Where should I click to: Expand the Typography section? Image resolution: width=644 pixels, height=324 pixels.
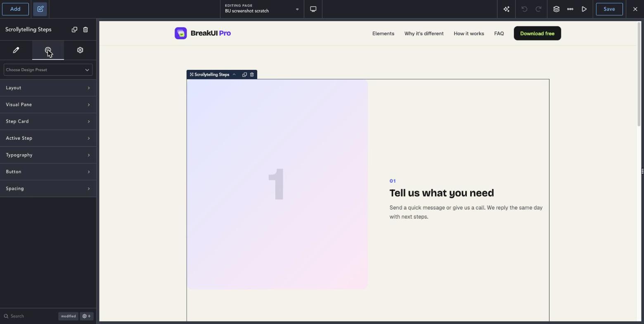[x=48, y=155]
